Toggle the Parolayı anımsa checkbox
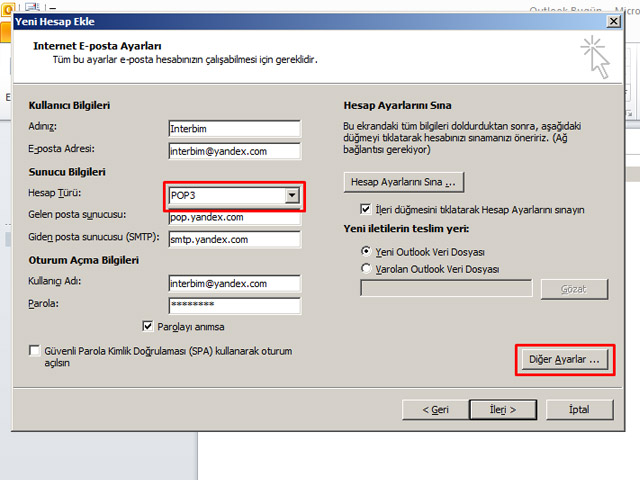The height and width of the screenshot is (480, 640). (149, 326)
